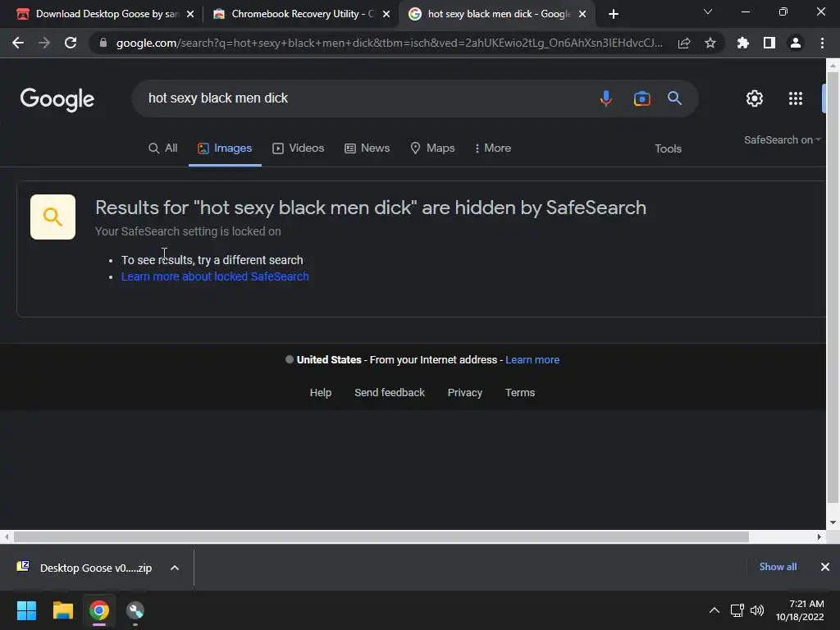Open Google quick settings gear
Image resolution: width=840 pixels, height=630 pixels.
[x=755, y=98]
